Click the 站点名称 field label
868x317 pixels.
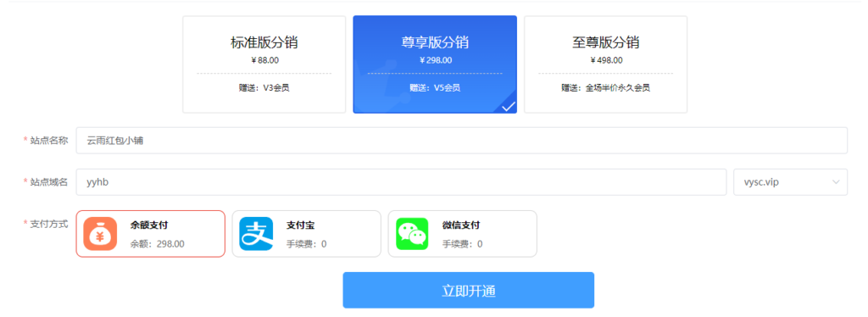pos(48,141)
